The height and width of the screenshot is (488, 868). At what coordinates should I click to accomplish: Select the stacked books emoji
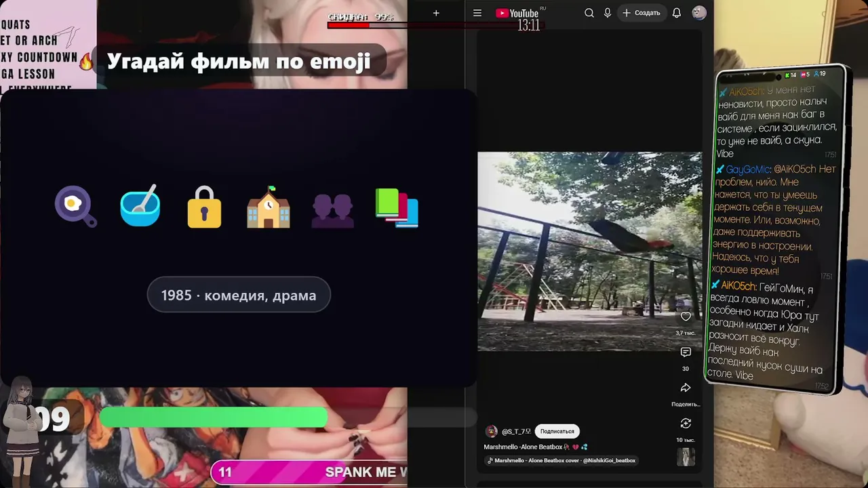tap(397, 207)
